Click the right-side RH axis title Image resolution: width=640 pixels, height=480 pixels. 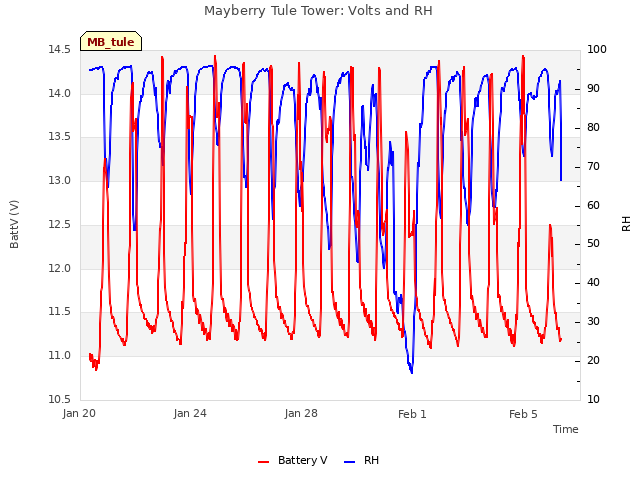(x=626, y=224)
